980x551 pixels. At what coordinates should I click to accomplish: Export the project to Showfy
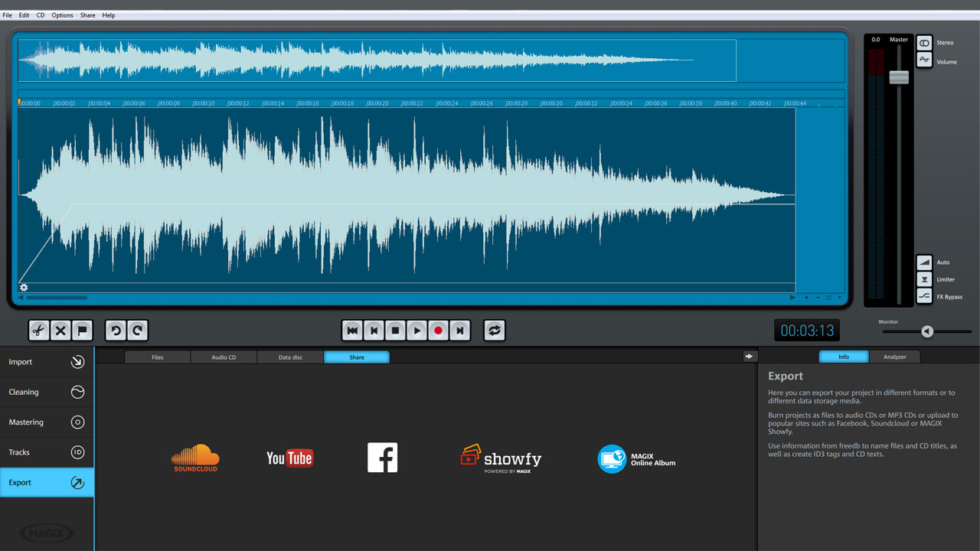point(501,458)
